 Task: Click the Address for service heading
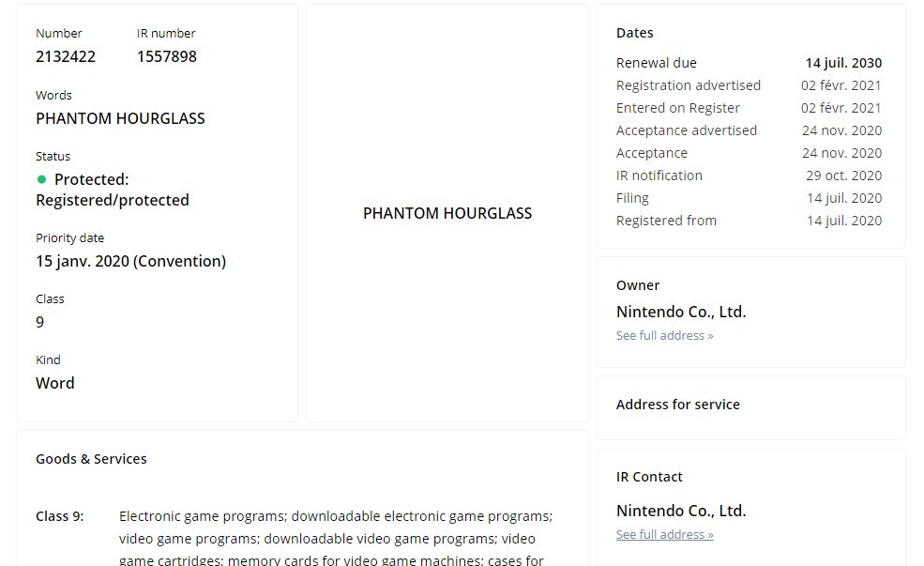[x=677, y=405]
